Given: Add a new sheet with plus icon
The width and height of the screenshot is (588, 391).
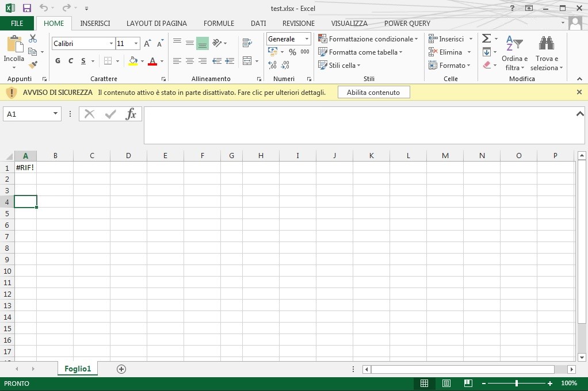Looking at the screenshot, I should [121, 369].
